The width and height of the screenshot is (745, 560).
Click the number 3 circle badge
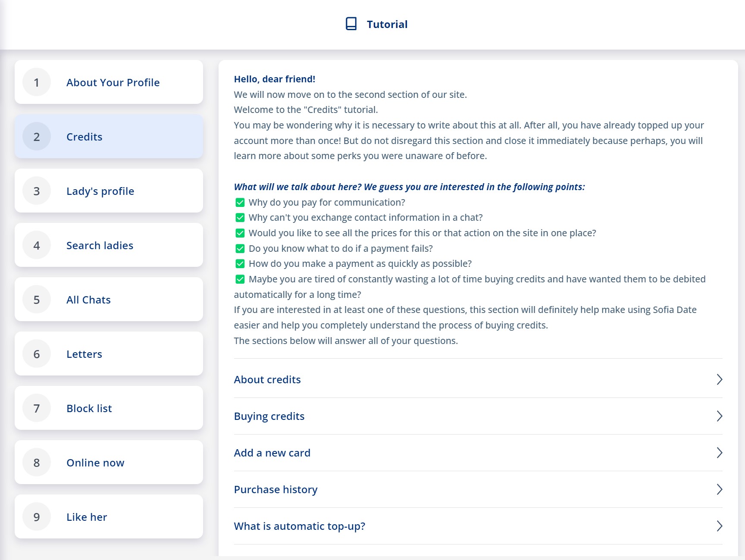[37, 191]
